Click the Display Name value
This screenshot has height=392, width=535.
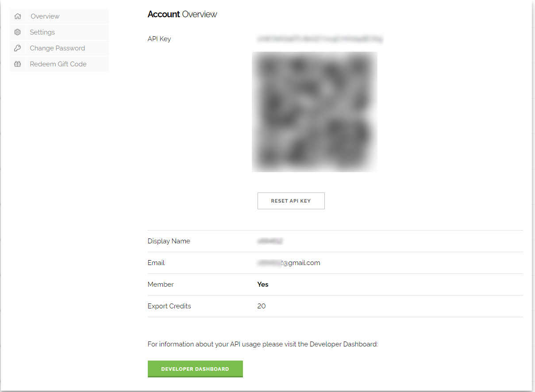271,241
